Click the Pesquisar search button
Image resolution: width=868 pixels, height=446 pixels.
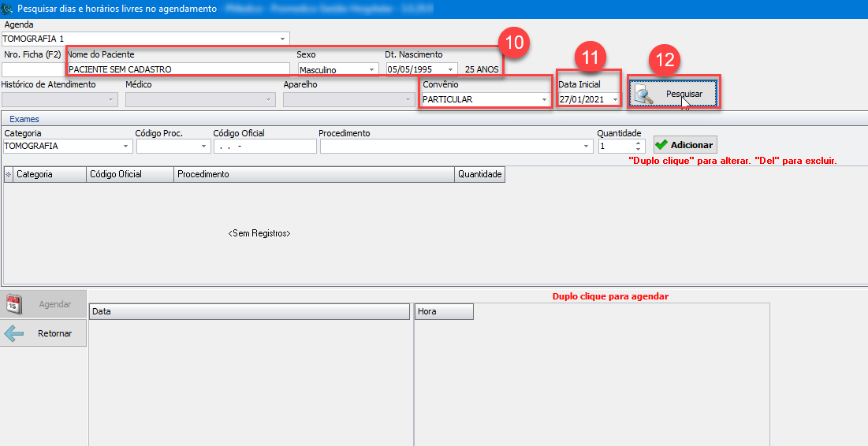[x=673, y=94]
